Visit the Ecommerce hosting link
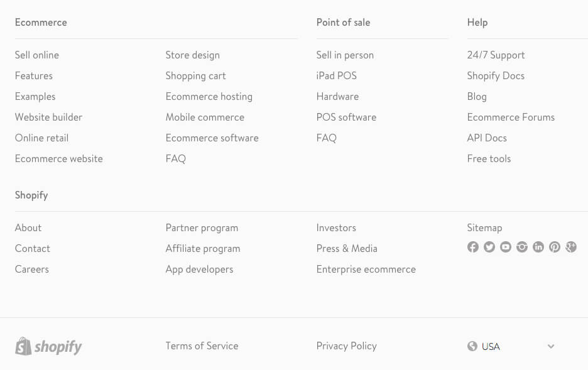This screenshot has width=588, height=370. (209, 96)
